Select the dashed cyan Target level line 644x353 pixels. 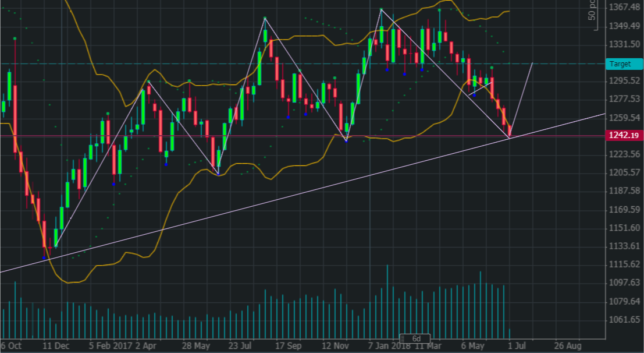(x=303, y=63)
